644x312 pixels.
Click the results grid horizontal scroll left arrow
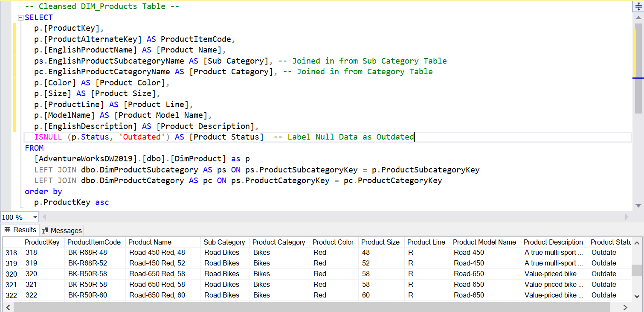pos(8,307)
